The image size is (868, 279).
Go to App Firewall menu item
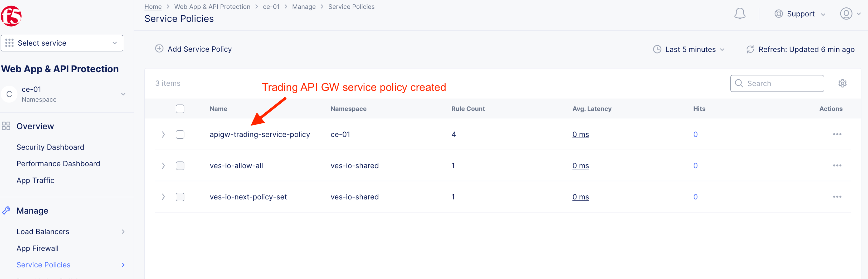coord(37,248)
